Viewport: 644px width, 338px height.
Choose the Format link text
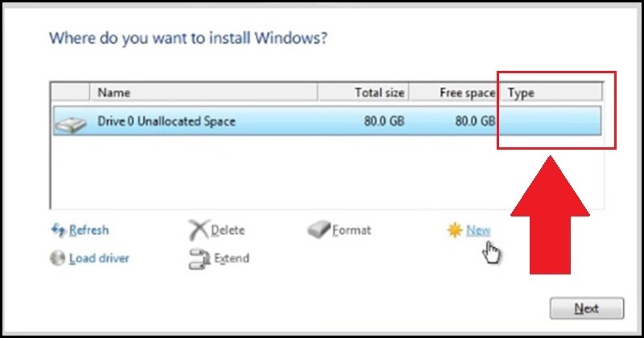pyautogui.click(x=352, y=230)
